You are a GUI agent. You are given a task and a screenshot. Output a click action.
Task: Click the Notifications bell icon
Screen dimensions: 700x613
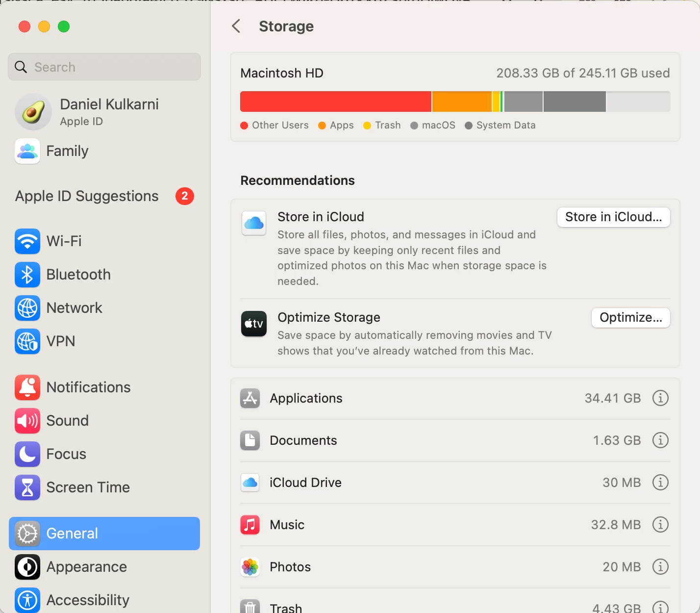click(27, 387)
